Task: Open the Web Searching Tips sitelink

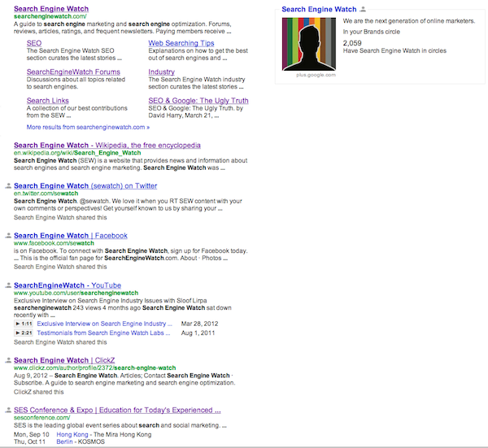Action: coord(181,43)
